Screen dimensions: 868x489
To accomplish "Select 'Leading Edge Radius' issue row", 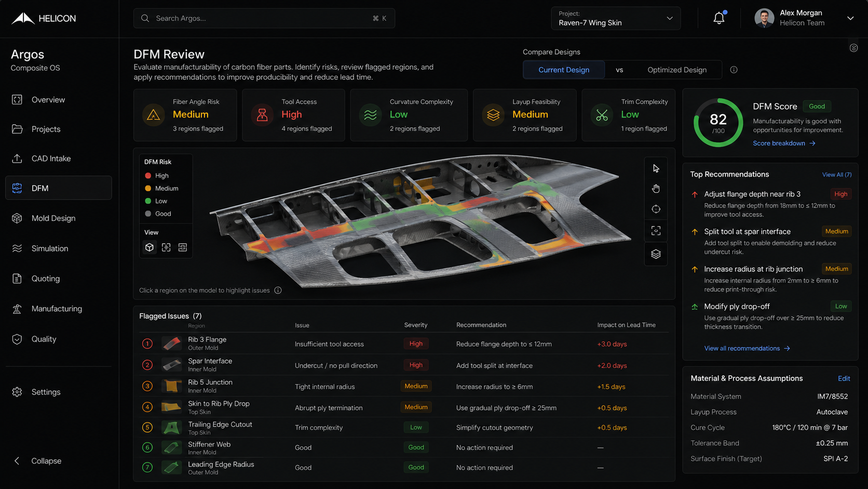I will [404, 468].
